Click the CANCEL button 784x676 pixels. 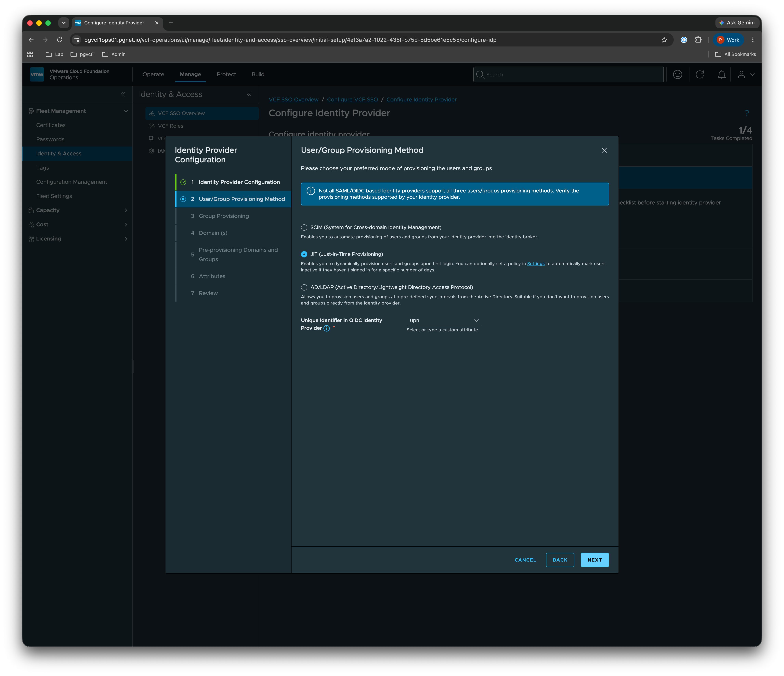(x=525, y=560)
